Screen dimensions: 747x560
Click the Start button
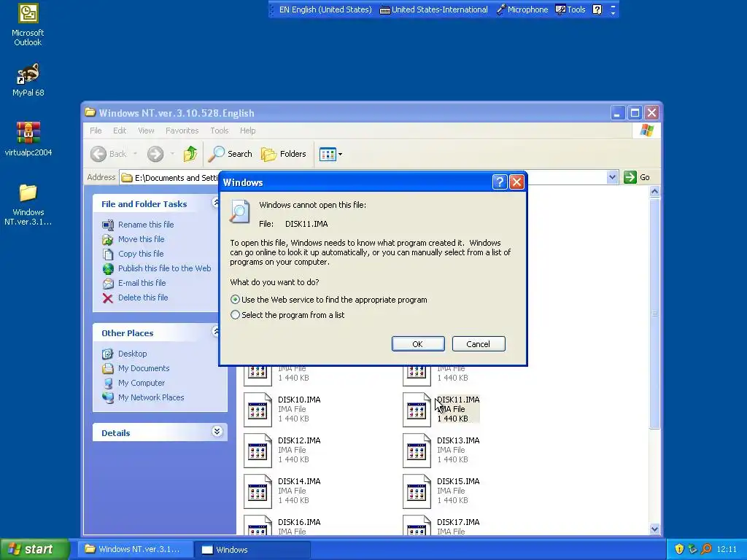(x=35, y=549)
